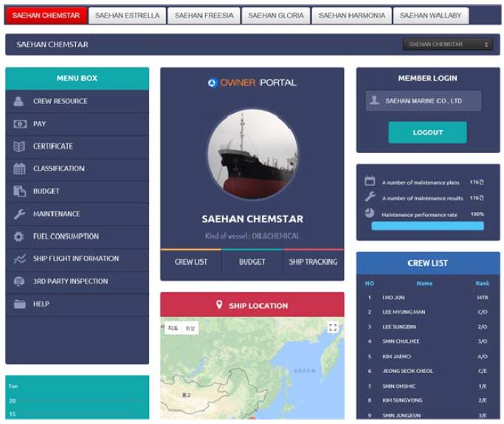Screen dimensions: 504x424
Task: Click the maintenance performance progress bar
Action: click(x=427, y=226)
